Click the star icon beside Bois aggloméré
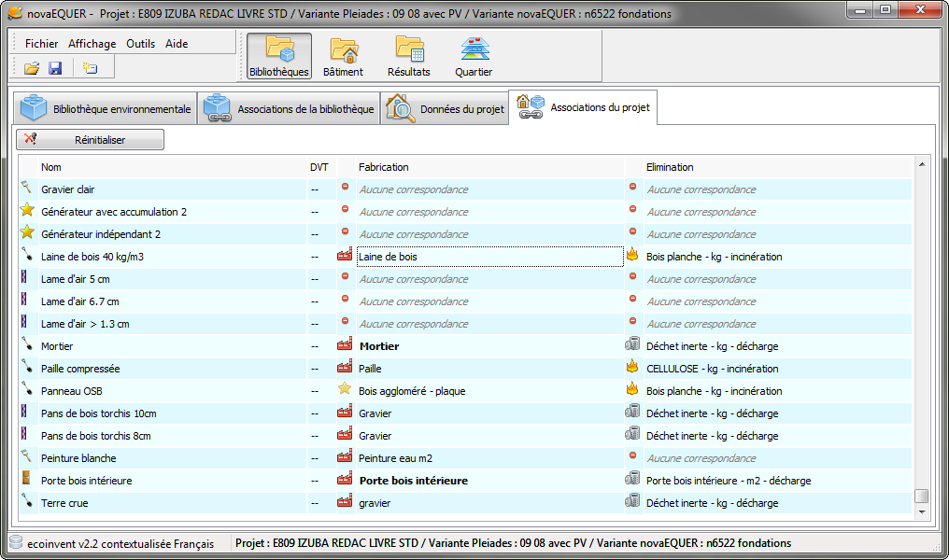The width and height of the screenshot is (949, 560). point(345,389)
